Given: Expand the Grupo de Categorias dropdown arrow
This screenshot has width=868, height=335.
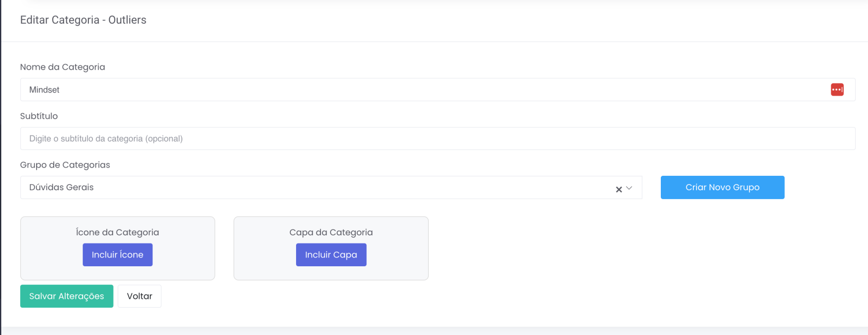Looking at the screenshot, I should pos(629,188).
